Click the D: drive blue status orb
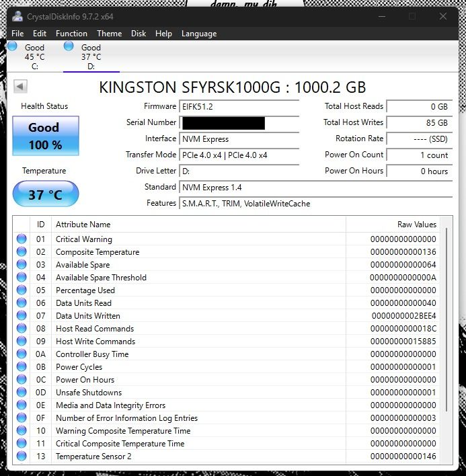This screenshot has height=476, width=466. point(69,46)
